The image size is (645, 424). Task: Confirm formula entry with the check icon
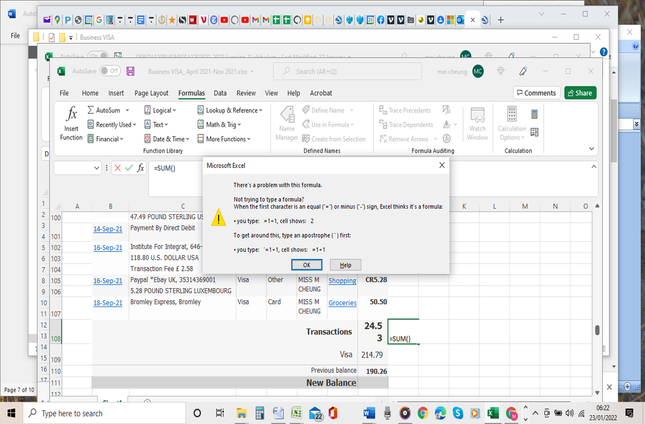129,168
